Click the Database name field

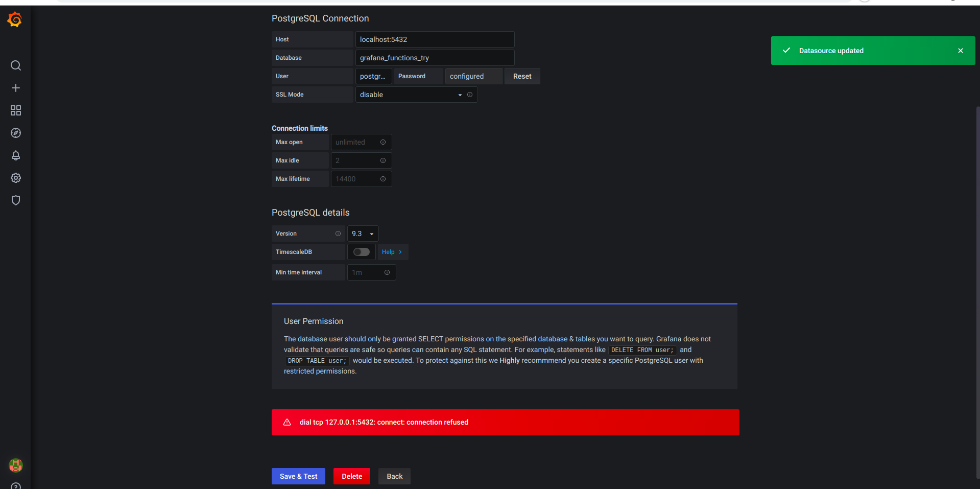[x=435, y=58]
